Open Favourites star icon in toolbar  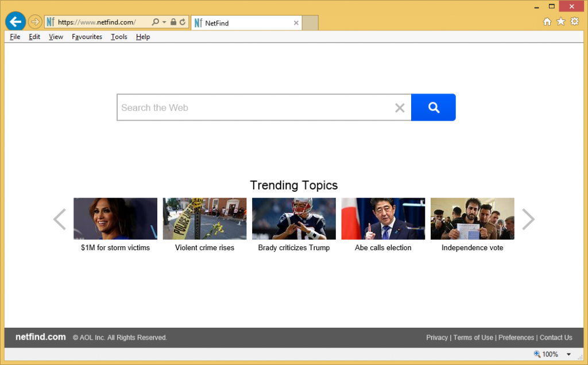point(561,22)
